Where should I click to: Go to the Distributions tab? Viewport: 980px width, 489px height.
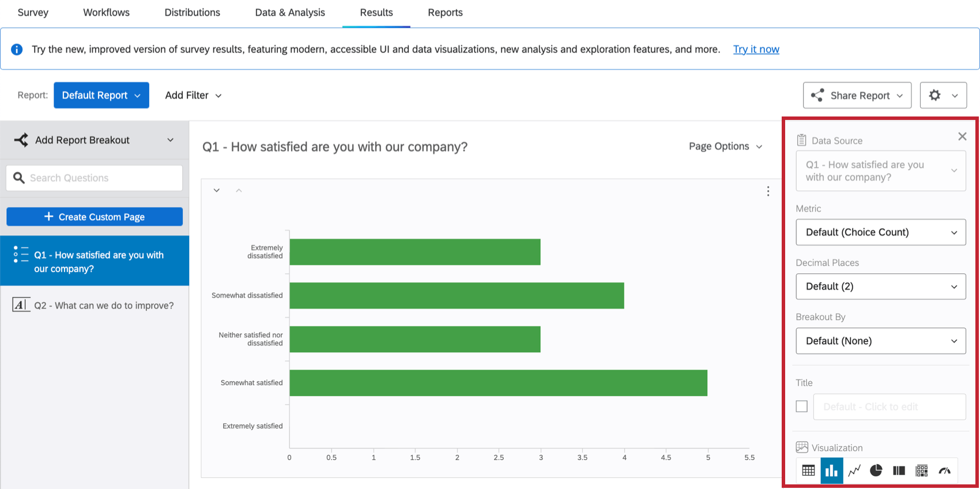[x=192, y=13]
